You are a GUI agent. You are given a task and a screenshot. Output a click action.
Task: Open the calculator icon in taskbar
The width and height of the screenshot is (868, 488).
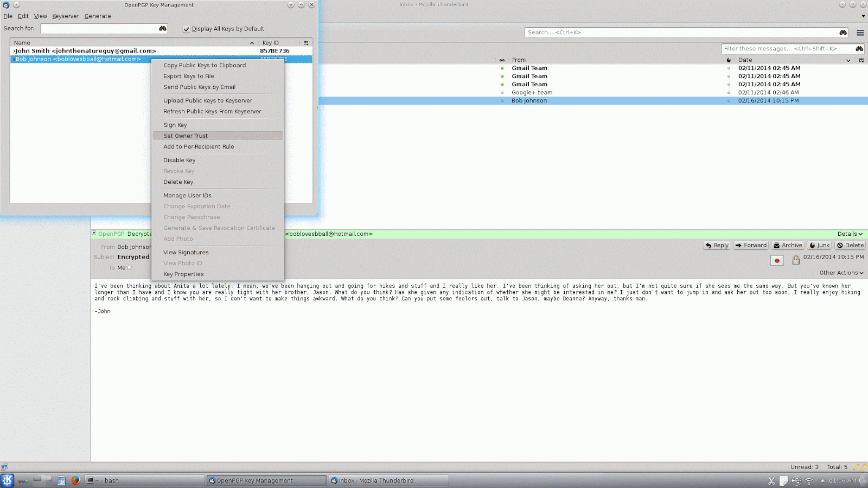(x=62, y=480)
